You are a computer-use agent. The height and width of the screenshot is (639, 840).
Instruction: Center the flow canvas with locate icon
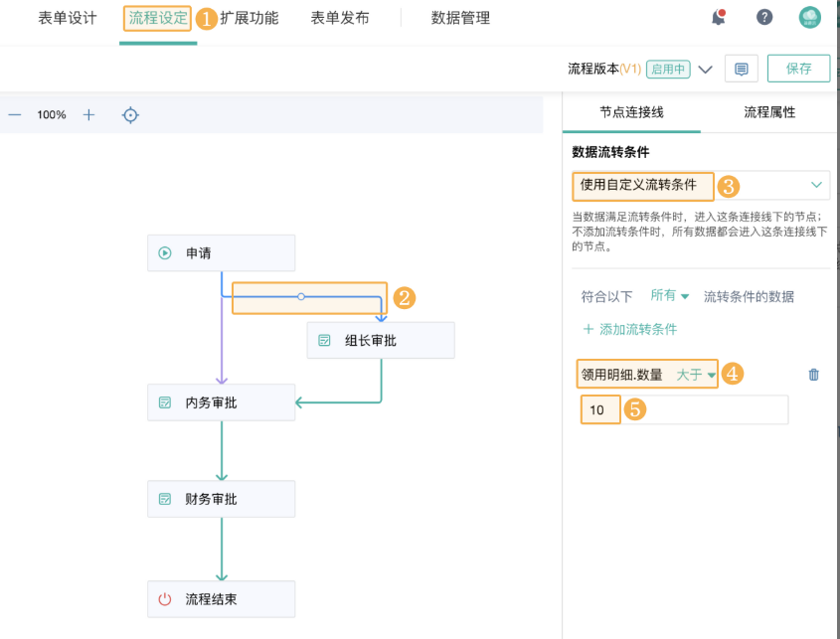coord(130,114)
